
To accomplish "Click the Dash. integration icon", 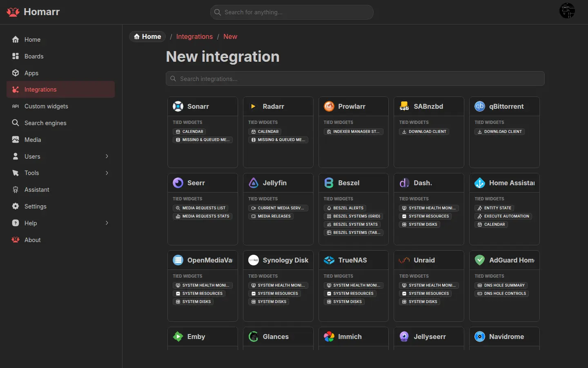I will coord(404,183).
